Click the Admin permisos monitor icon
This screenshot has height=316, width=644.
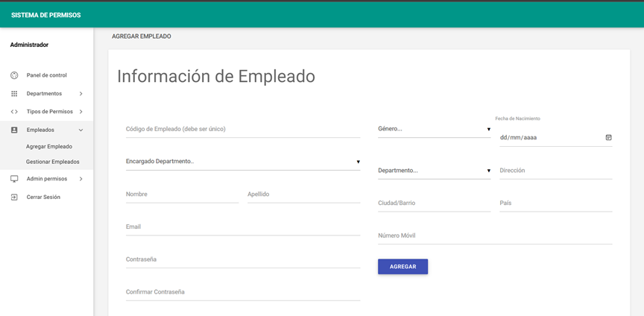(x=14, y=179)
